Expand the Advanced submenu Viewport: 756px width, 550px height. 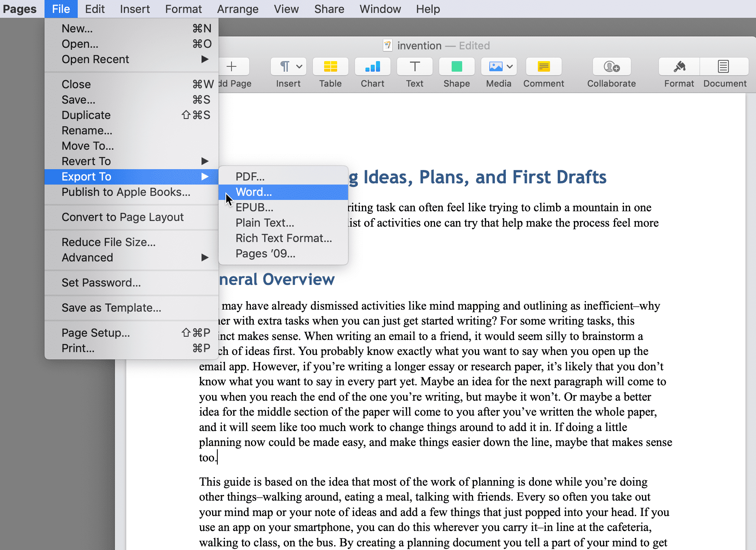click(205, 257)
